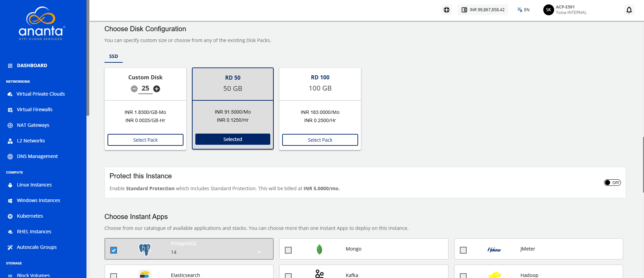
Task: Click the Autoscale Groups icon
Action: pos(10,247)
